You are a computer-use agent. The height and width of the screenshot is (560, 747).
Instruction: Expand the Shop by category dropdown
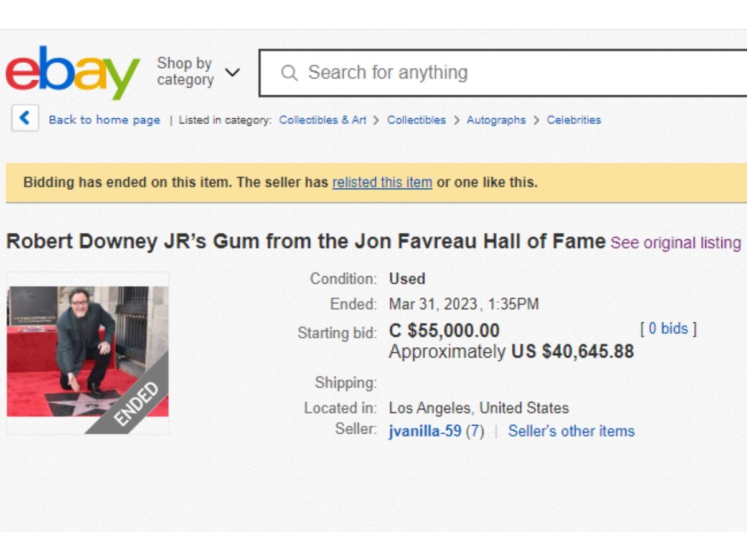(x=185, y=72)
